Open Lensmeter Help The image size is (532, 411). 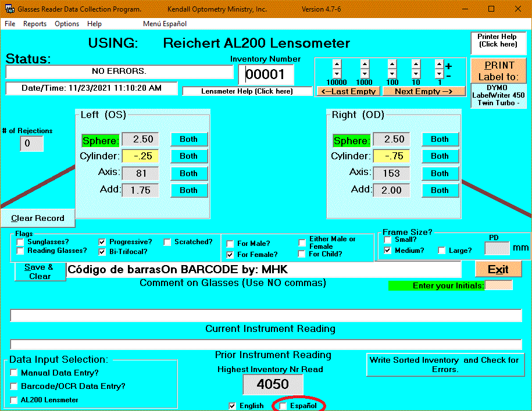click(x=247, y=91)
